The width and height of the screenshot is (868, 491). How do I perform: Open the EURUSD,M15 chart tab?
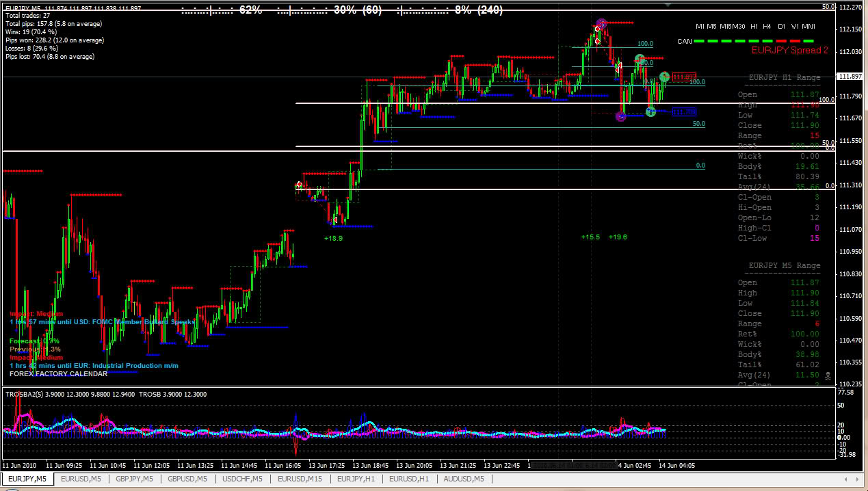(x=300, y=479)
